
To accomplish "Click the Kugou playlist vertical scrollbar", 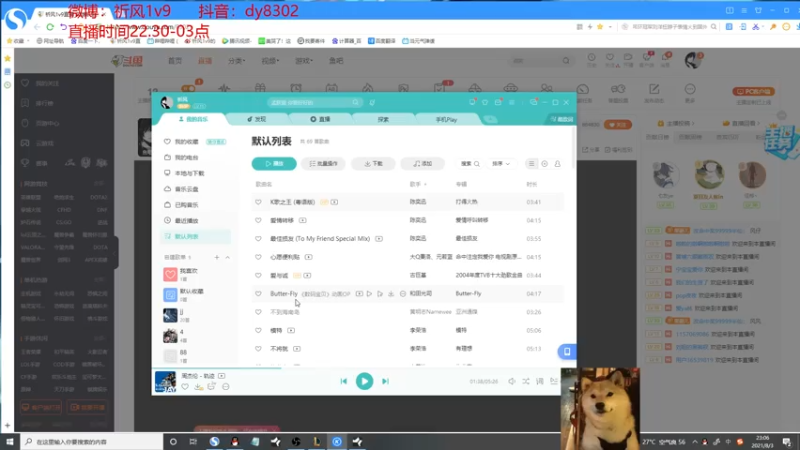I will (x=574, y=148).
